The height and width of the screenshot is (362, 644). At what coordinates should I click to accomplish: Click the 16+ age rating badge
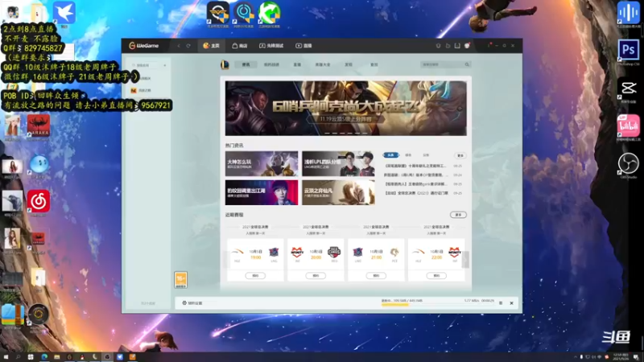pyautogui.click(x=180, y=280)
